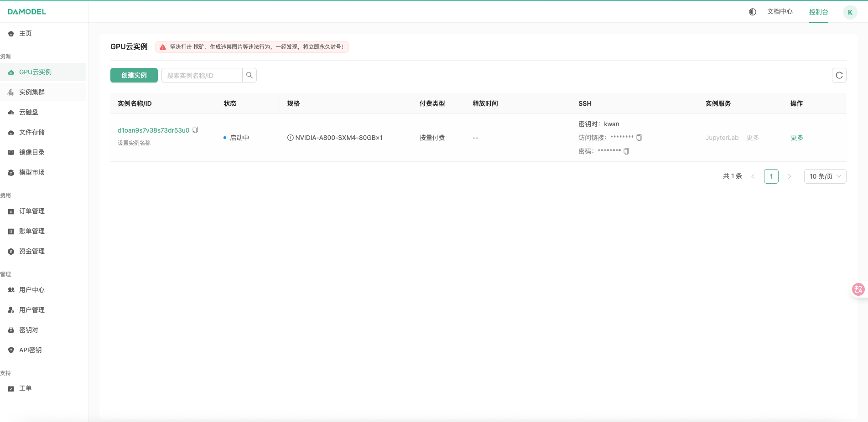The image size is (868, 422).
Task: Open 实例集群 sidebar item
Action: pyautogui.click(x=43, y=92)
